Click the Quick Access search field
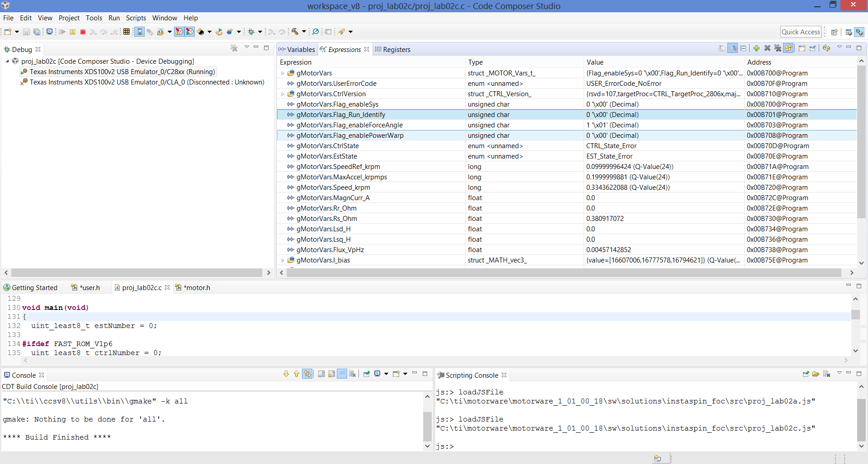 [800, 32]
